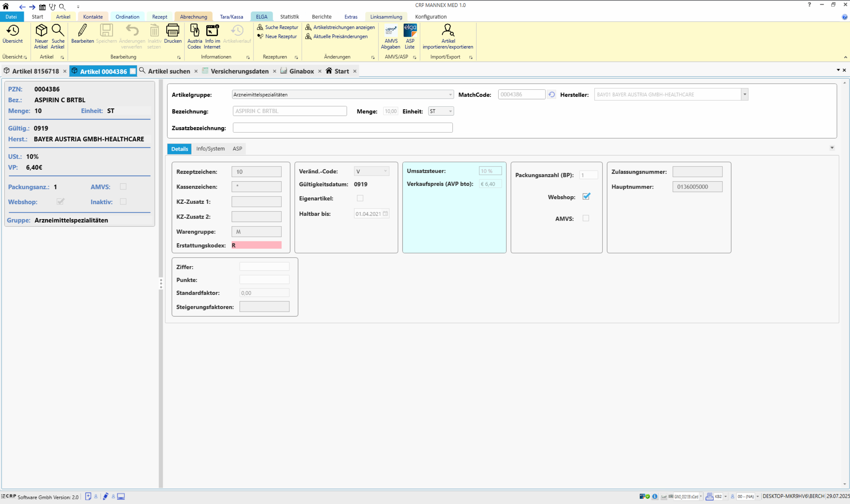Toggle the Inaktiv checkbox in left summary

123,202
